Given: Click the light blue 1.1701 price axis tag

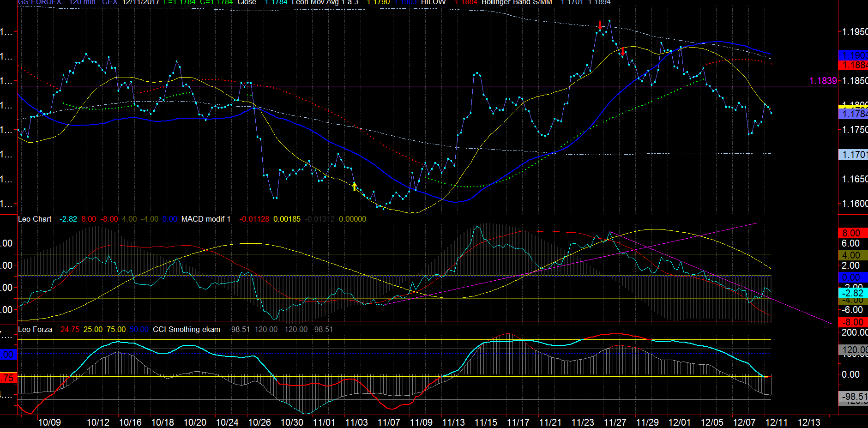Looking at the screenshot, I should pos(853,155).
